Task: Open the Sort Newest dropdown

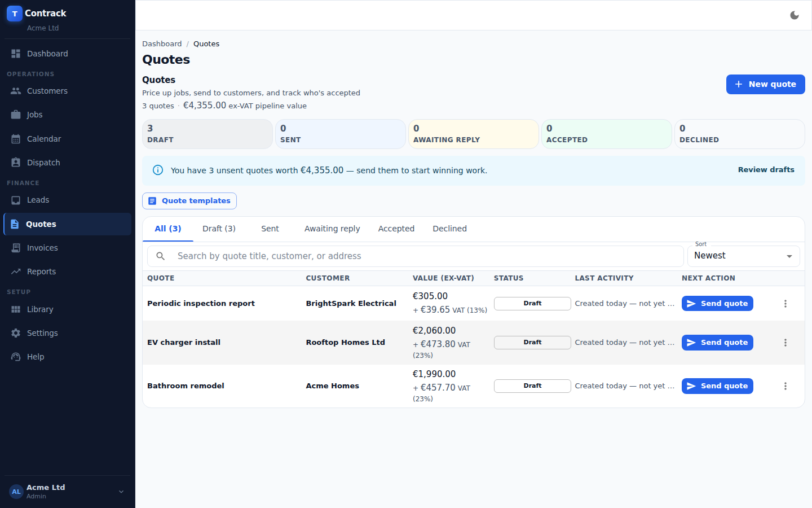Action: [x=743, y=256]
